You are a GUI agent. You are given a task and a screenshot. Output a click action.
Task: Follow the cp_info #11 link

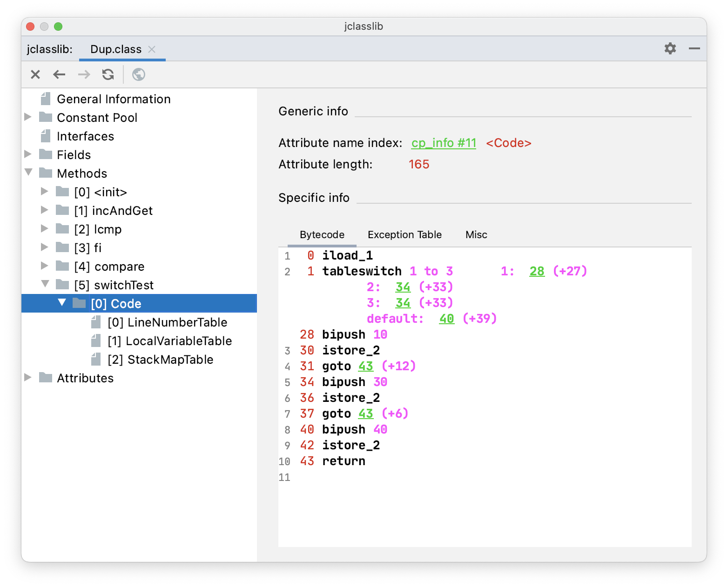443,143
